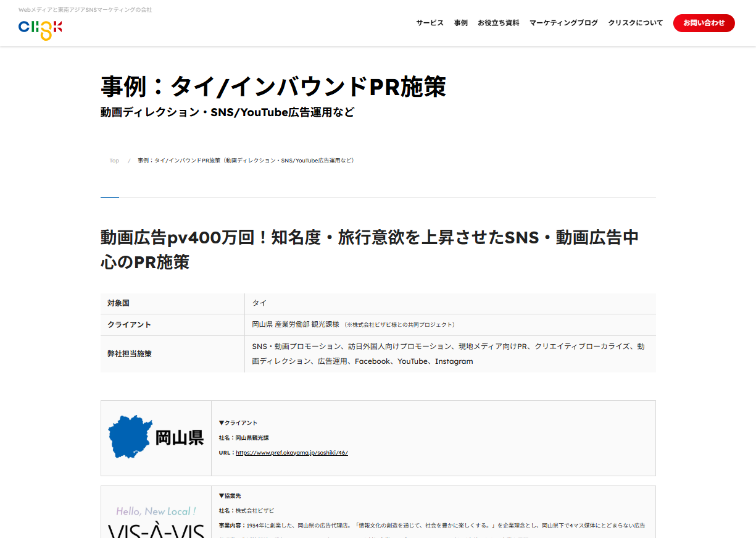756x538 pixels.
Task: Click the red お問い合わせ button
Action: [704, 23]
